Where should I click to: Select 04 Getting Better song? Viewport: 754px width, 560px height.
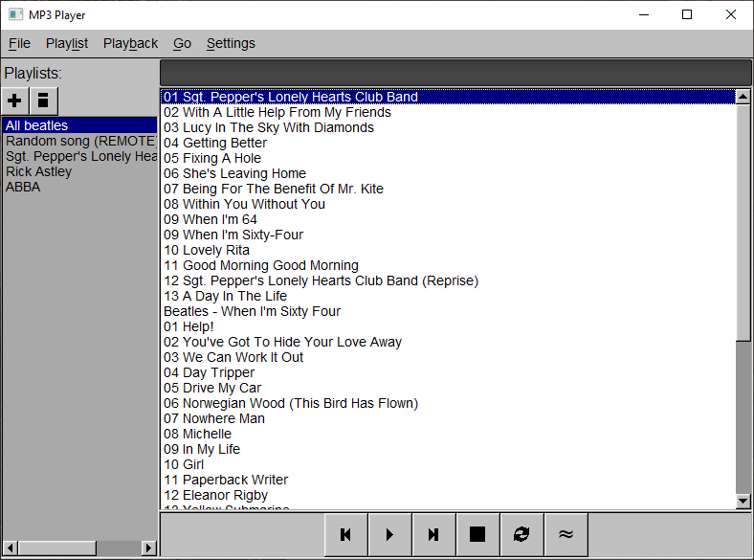448,143
